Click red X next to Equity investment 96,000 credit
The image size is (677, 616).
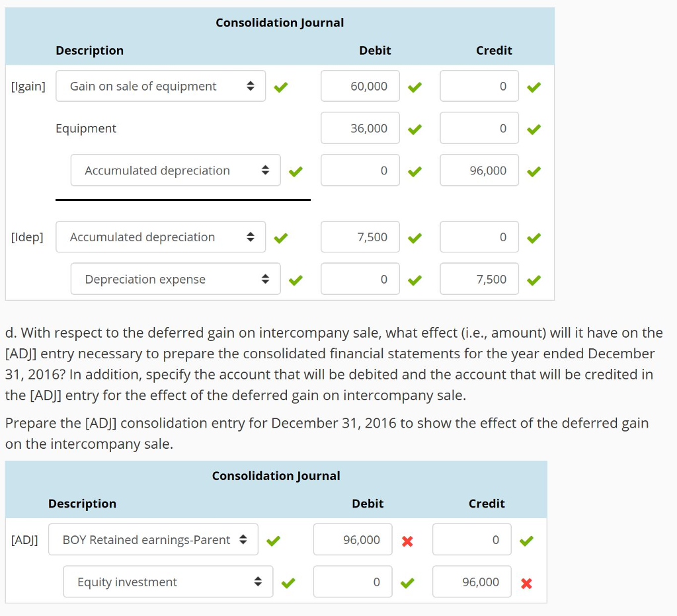526,582
